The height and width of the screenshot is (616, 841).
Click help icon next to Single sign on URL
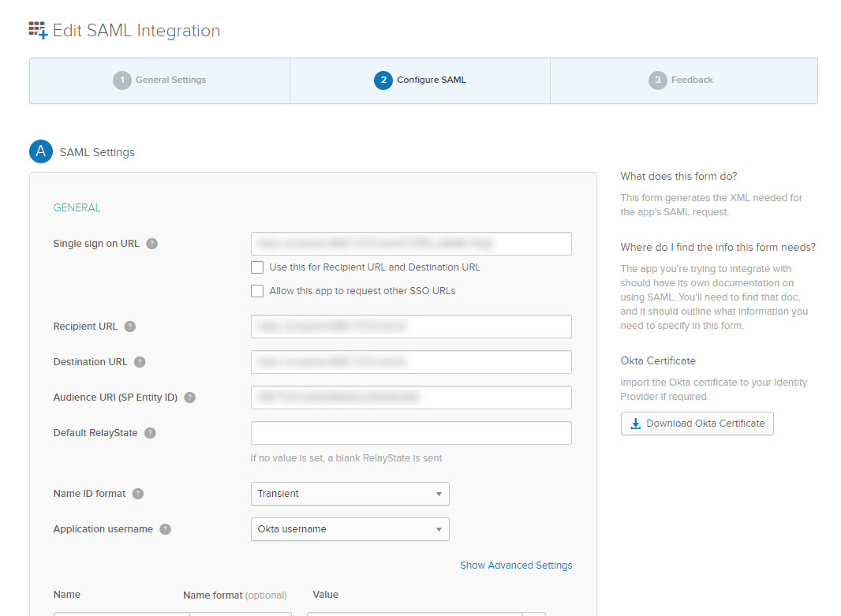[152, 244]
